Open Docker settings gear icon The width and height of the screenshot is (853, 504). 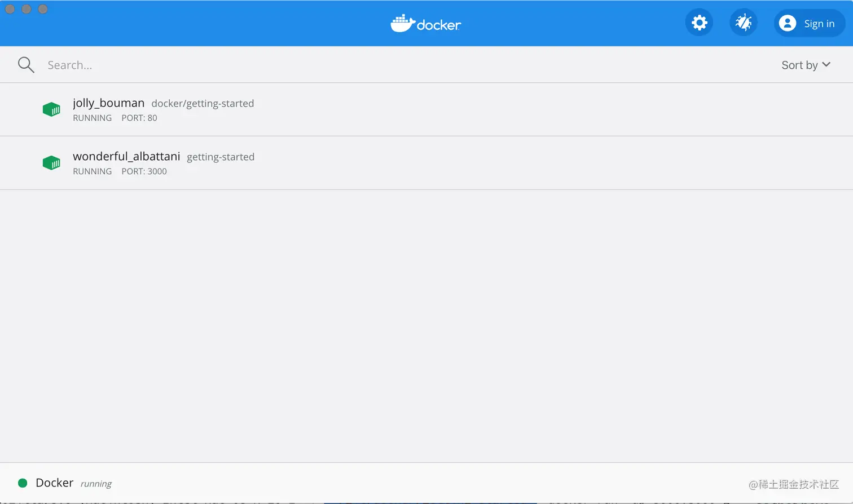click(700, 23)
